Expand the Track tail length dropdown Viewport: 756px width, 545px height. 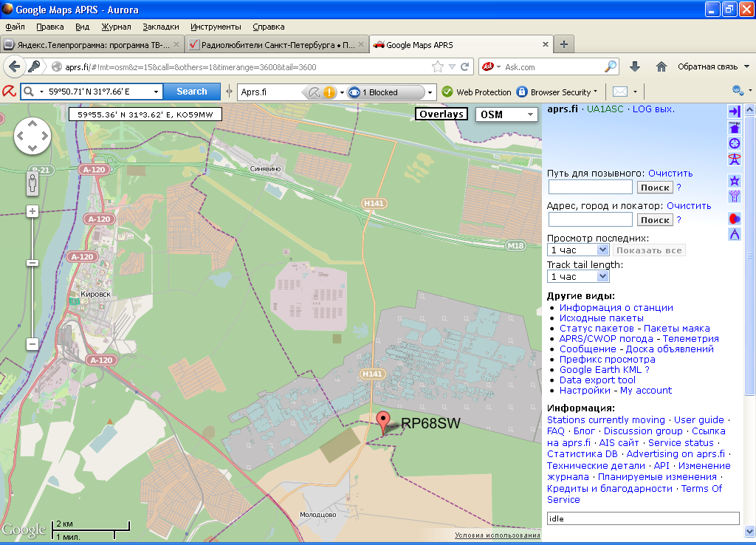(x=578, y=276)
